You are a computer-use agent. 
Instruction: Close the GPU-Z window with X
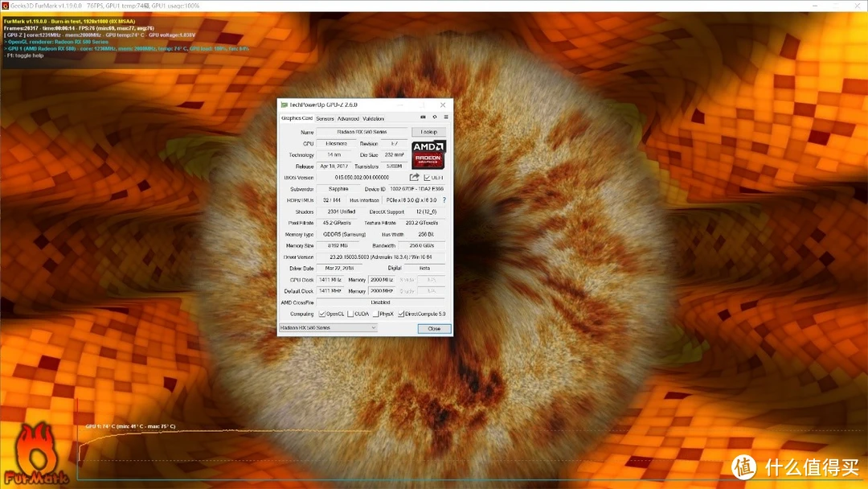point(443,105)
